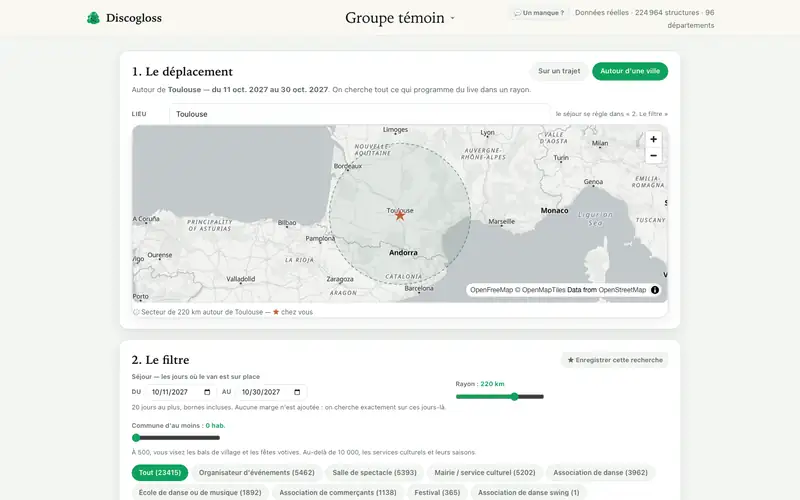Open the OpenMapTiles attribution link
This screenshot has height=500, width=800.
click(540, 290)
